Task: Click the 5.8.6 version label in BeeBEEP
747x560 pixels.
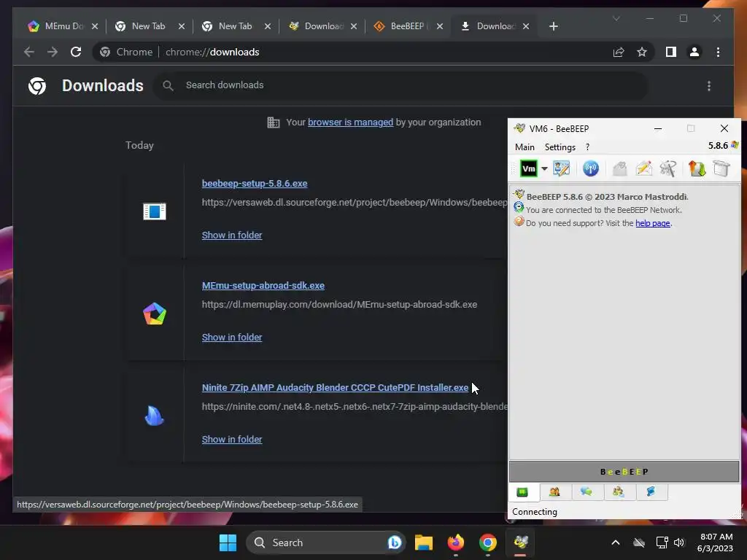Action: click(x=718, y=145)
